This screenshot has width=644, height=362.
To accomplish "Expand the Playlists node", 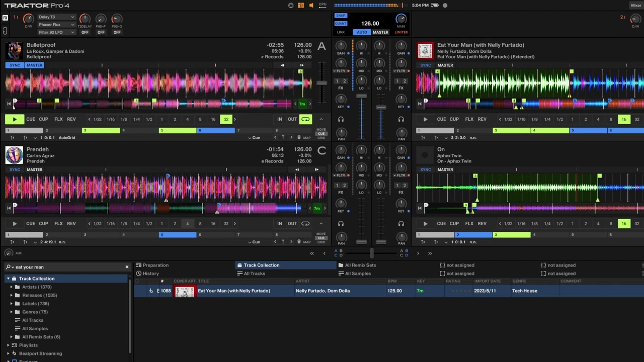I will pos(8,345).
